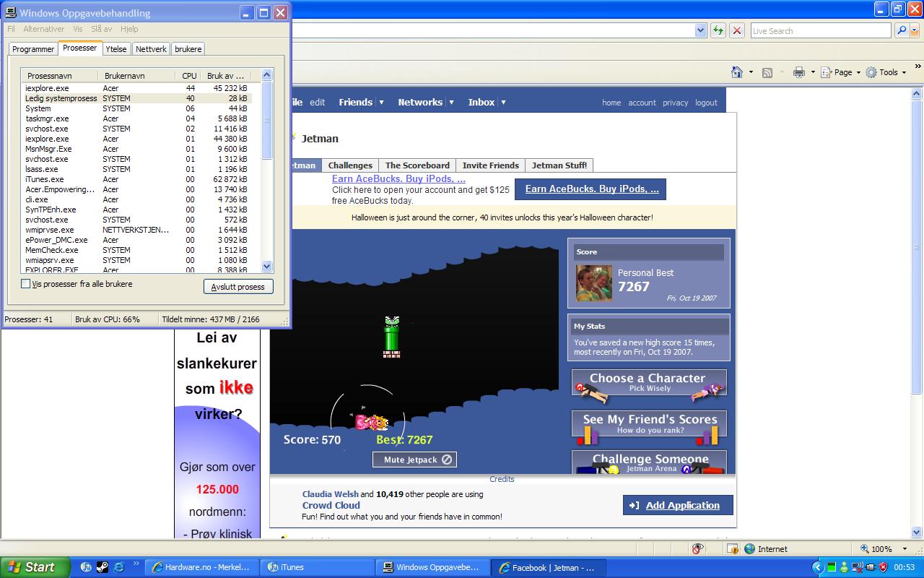Expand the Print dropdown arrow
The image size is (924, 578).
[x=812, y=72]
